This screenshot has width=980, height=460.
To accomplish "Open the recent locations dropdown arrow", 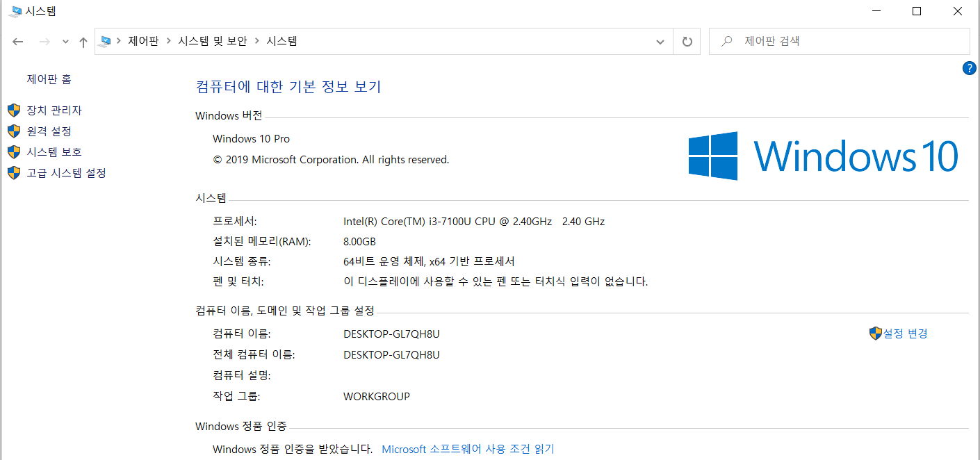I will 66,42.
